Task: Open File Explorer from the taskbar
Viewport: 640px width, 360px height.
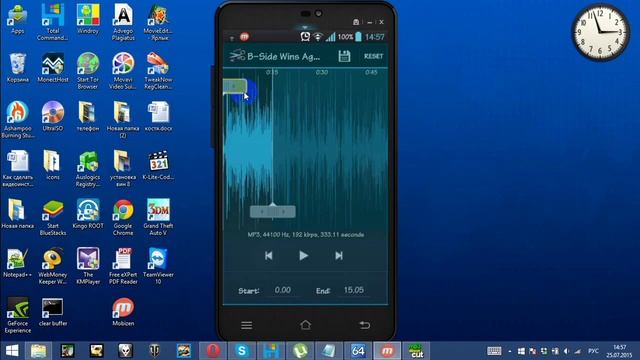Action: click(x=38, y=351)
